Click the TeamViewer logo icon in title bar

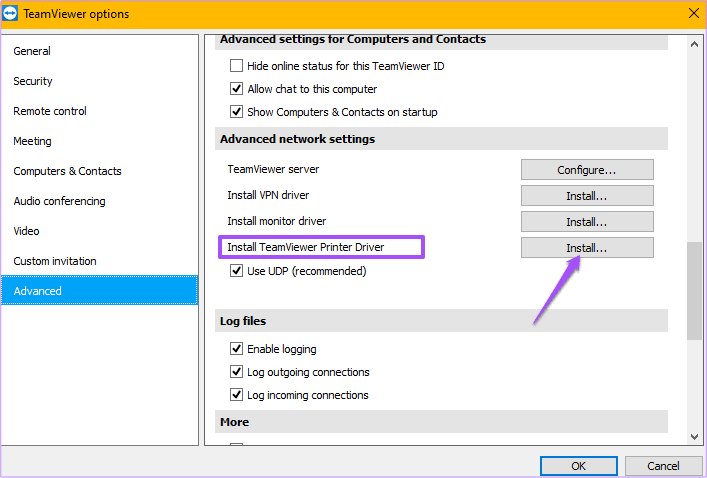10,14
